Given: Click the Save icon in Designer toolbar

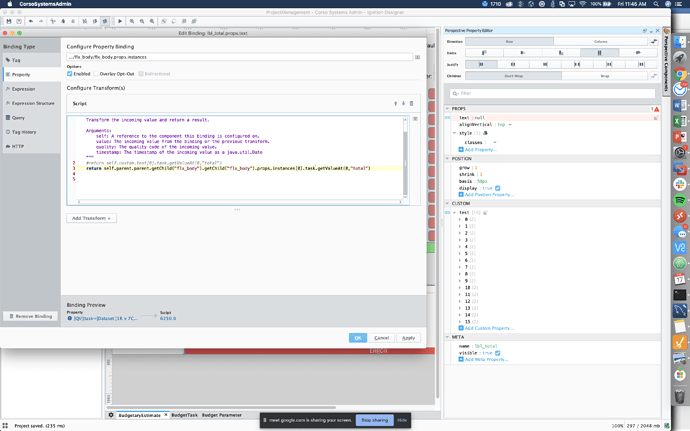Looking at the screenshot, I should [x=9, y=21].
